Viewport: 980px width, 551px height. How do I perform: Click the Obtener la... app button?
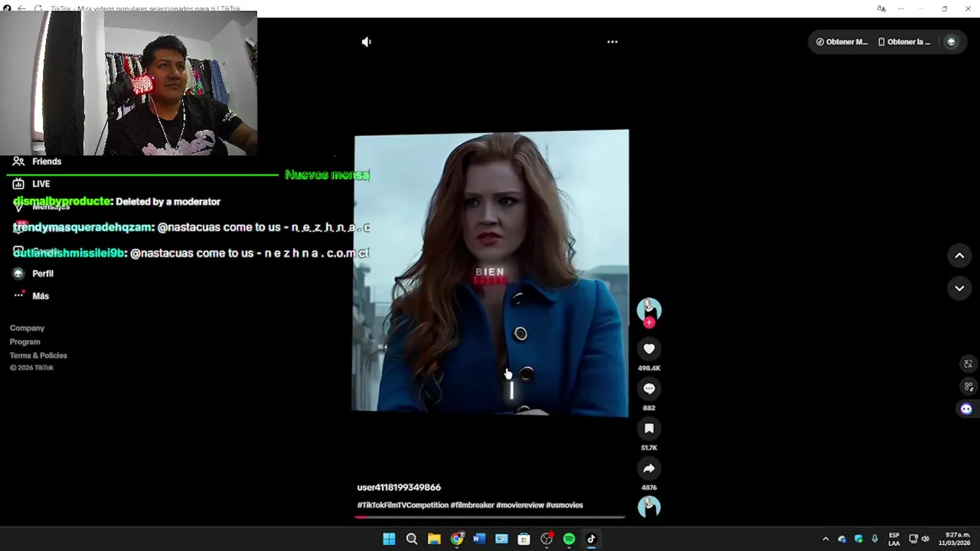[904, 42]
